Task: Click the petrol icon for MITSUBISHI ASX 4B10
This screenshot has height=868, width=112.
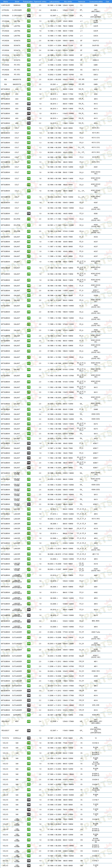Action: pyautogui.click(x=29, y=99)
